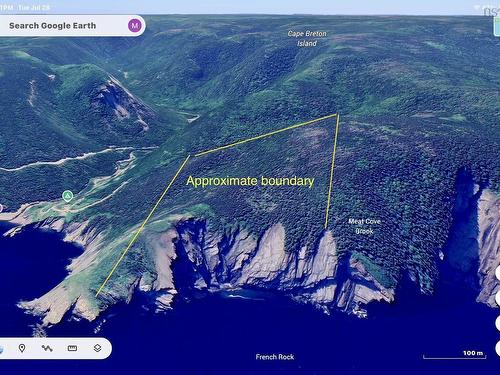Tap the 100 m scale bar
Image resolution: width=500 pixels, height=375 pixels.
(455, 355)
